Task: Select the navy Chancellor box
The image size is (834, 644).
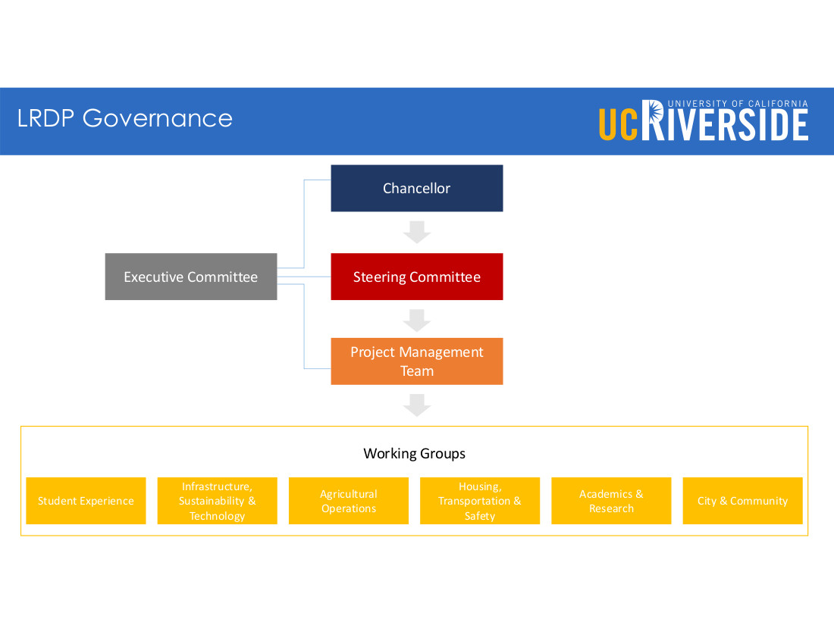Action: pyautogui.click(x=417, y=188)
